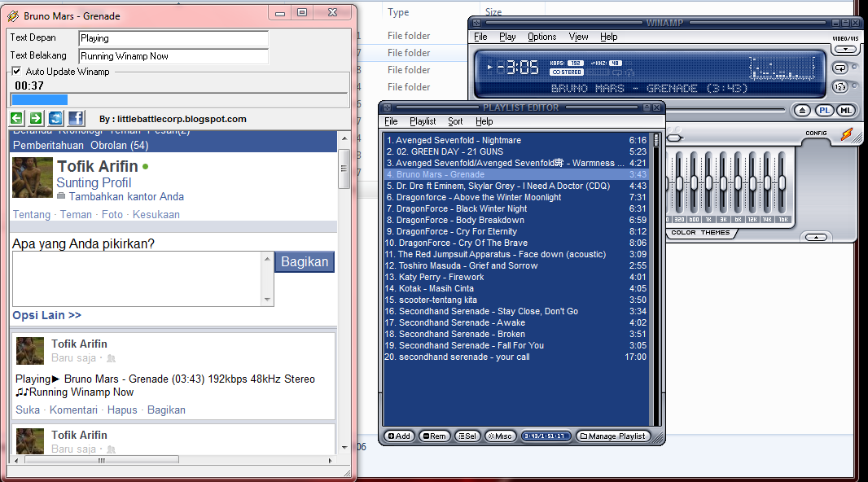This screenshot has height=482, width=868.
Task: Select Bruno Mars - Grenade in playlist
Action: click(515, 174)
